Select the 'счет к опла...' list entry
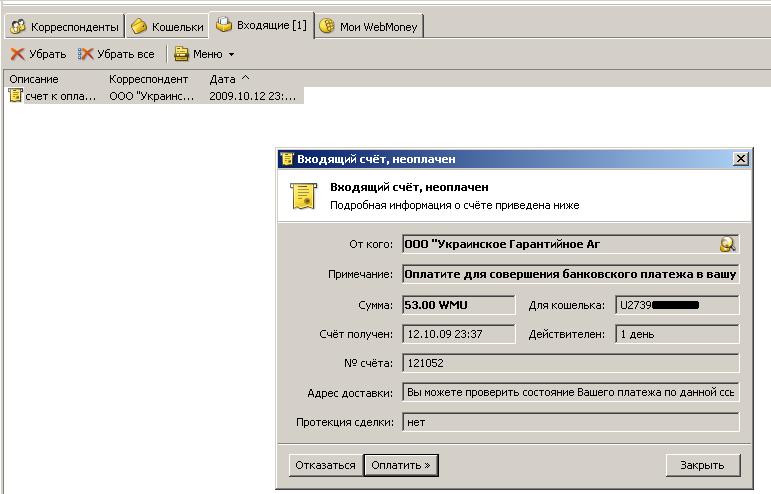This screenshot has height=494, width=771. (x=60, y=96)
